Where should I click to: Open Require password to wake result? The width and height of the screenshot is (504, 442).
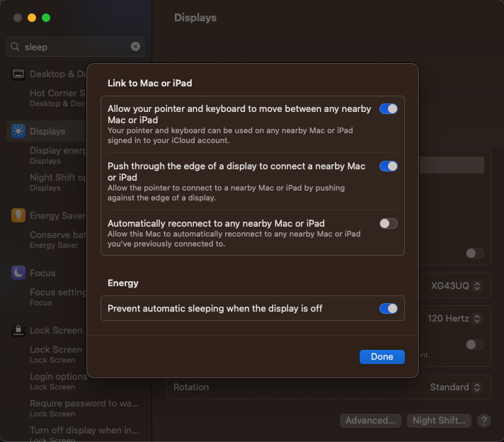tap(84, 408)
